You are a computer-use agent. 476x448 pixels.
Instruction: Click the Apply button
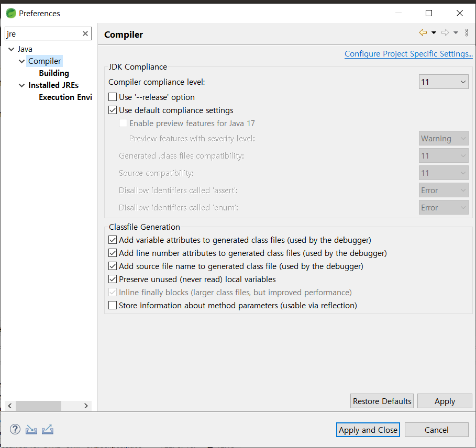[445, 401]
